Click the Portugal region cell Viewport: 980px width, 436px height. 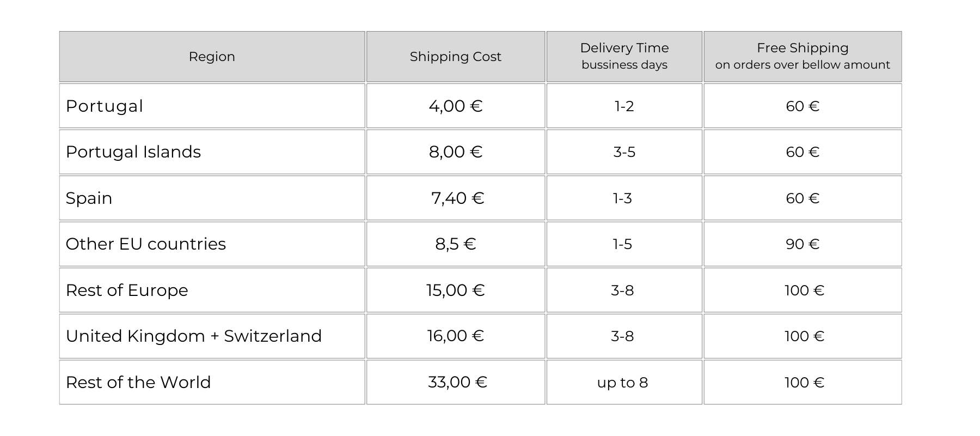pyautogui.click(x=105, y=106)
